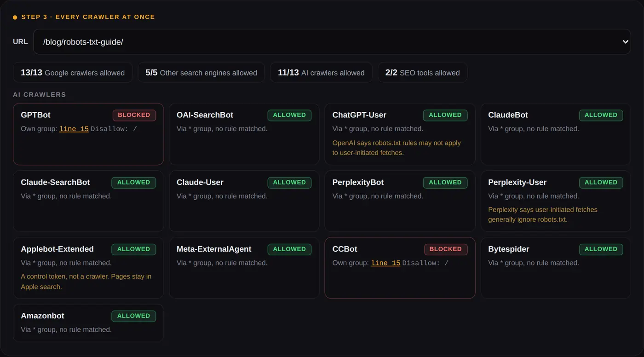The image size is (644, 357).
Task: Click the ALLOWED badge on the Perplexity-User card
Action: [601, 182]
